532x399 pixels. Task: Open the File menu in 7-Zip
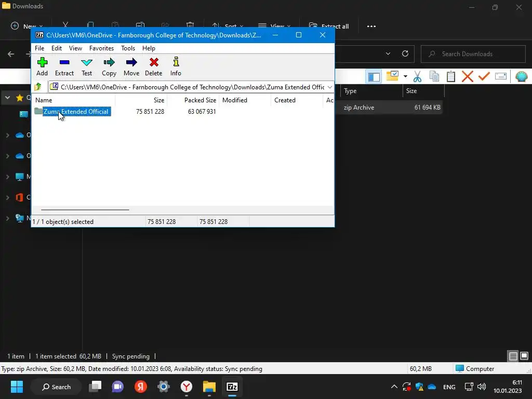(39, 48)
